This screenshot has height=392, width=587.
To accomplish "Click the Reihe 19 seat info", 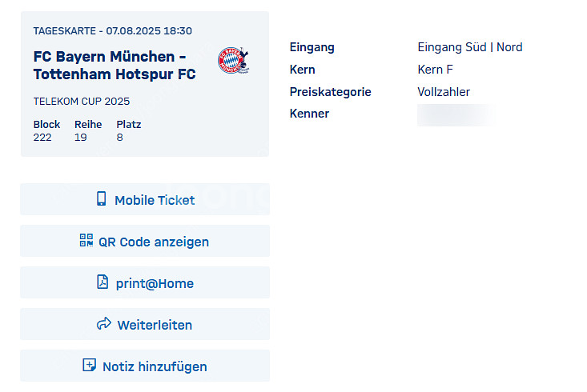I will [x=88, y=130].
